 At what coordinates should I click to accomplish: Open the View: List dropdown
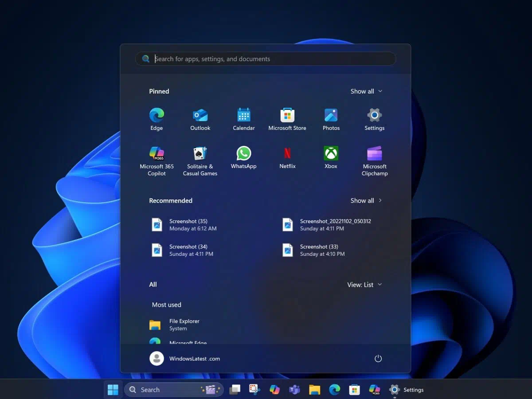coord(364,285)
